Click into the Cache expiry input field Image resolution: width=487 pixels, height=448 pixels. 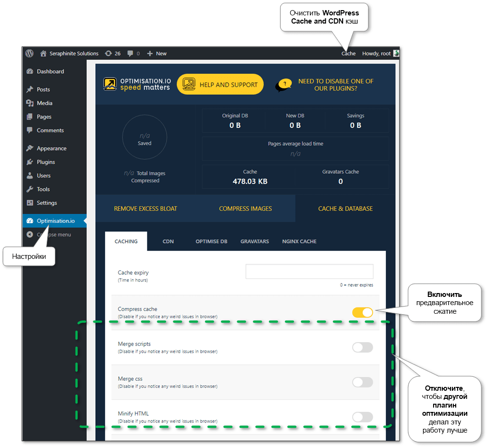(309, 271)
